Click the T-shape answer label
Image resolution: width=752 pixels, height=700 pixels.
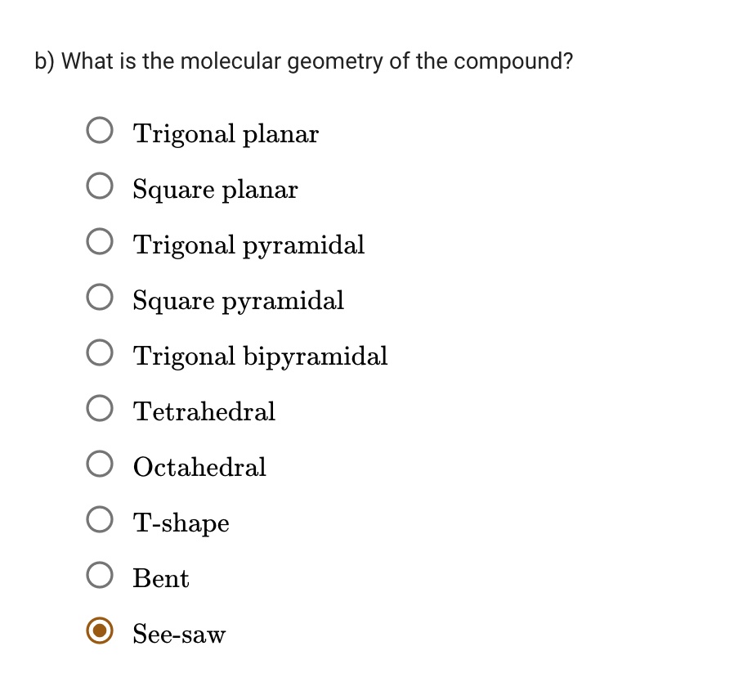point(181,523)
